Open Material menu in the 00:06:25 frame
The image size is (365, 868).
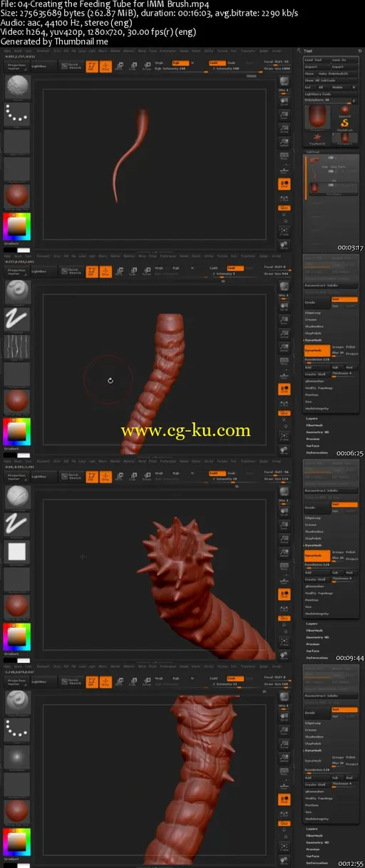pos(128,255)
